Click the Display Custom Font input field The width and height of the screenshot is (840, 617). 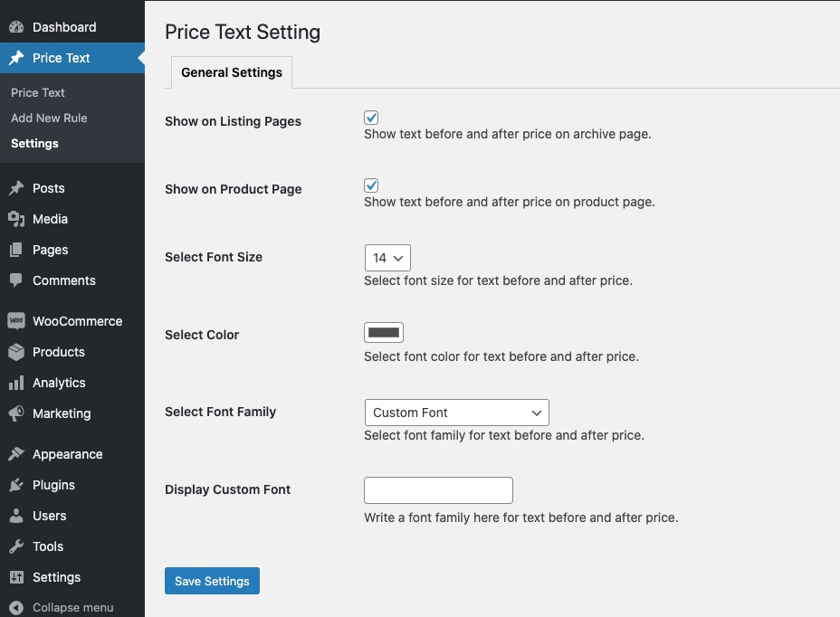[438, 490]
